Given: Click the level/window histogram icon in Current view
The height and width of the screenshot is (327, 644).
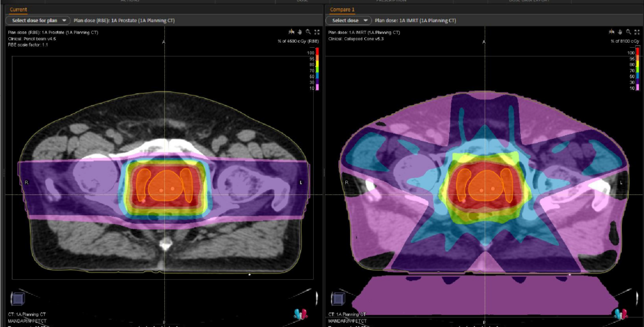Looking at the screenshot, I should [292, 31].
